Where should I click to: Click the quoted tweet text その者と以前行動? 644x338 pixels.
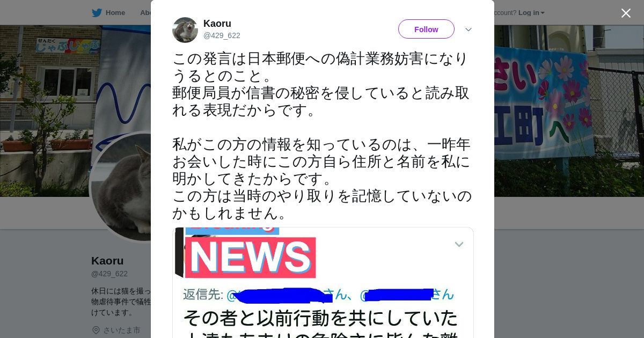(x=320, y=318)
